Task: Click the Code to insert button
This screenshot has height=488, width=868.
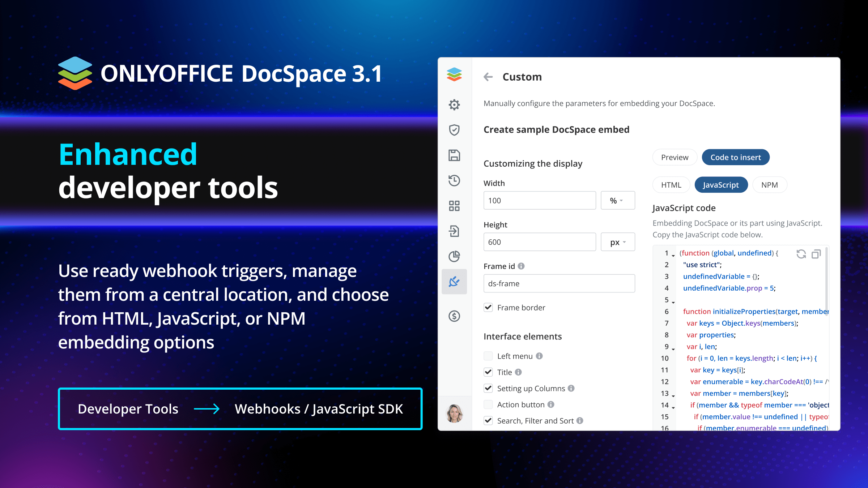Action: 735,157
